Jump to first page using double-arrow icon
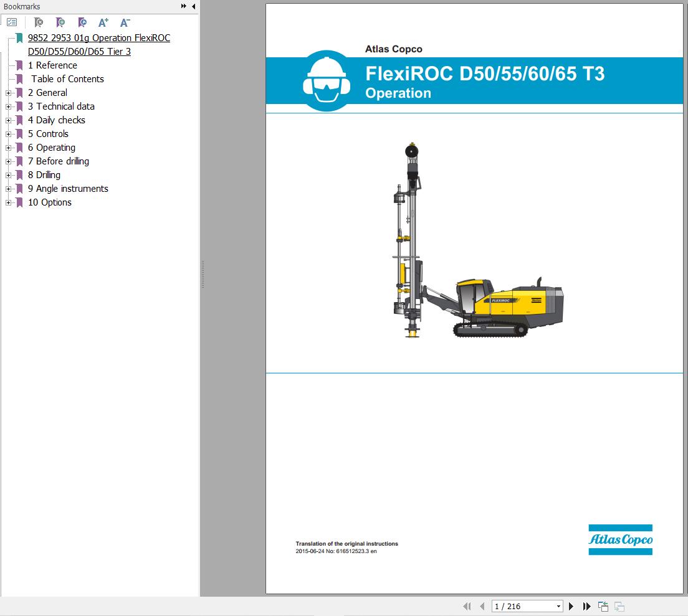 (467, 605)
